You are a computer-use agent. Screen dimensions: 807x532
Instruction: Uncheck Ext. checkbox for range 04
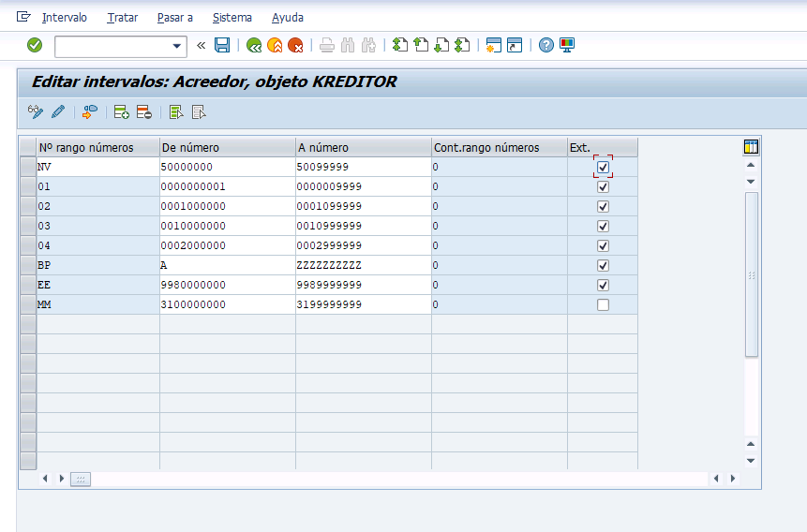603,246
